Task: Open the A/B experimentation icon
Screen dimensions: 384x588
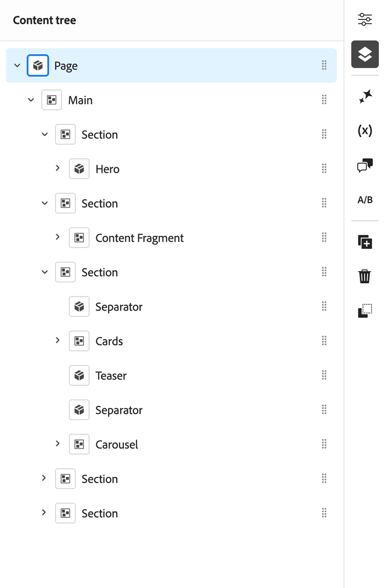Action: click(x=365, y=200)
